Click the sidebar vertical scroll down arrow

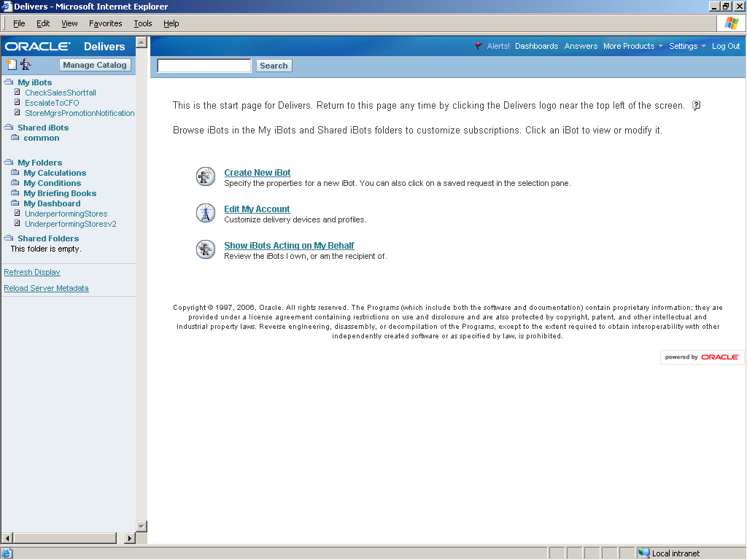(x=142, y=526)
